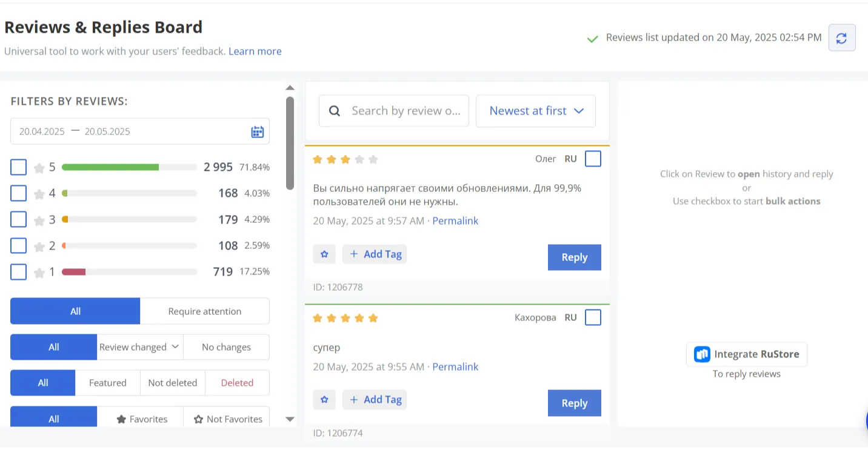Click the outlined star in Not Favorites filter
The height and width of the screenshot is (450, 868).
pos(198,419)
